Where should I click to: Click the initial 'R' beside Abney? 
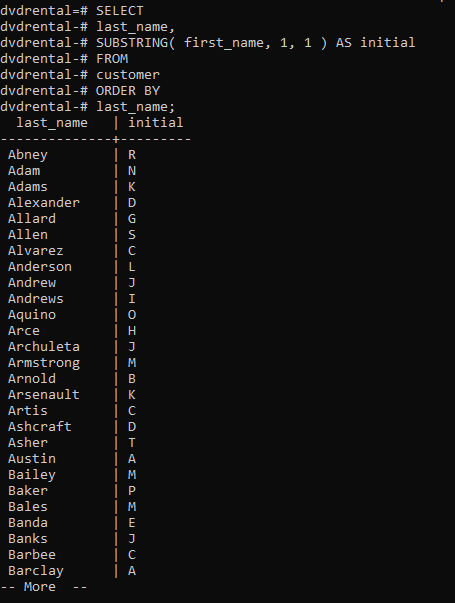click(132, 155)
